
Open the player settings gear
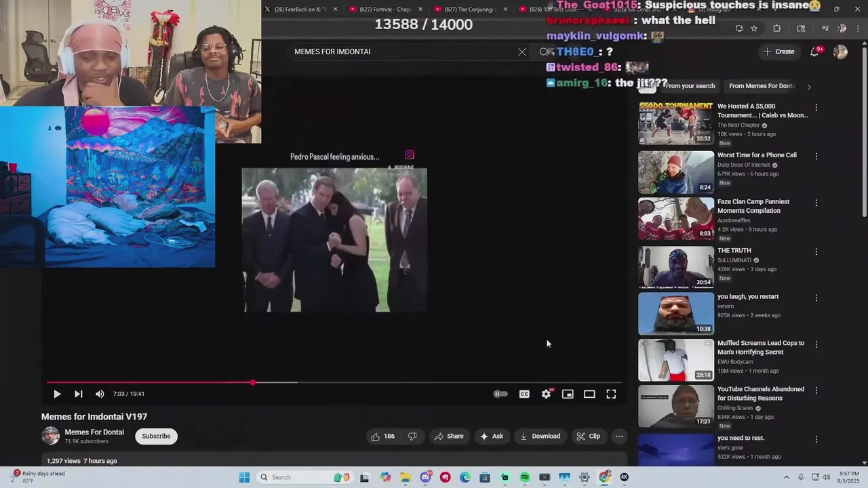pos(546,394)
